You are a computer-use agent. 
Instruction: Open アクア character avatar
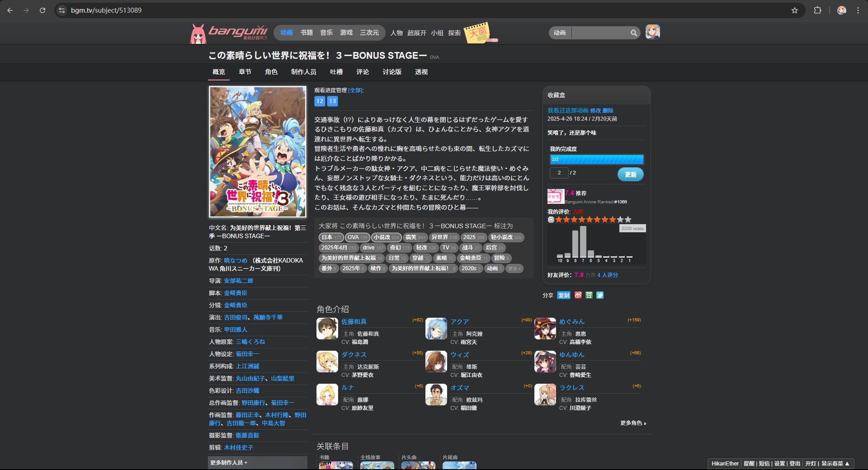[x=436, y=329]
